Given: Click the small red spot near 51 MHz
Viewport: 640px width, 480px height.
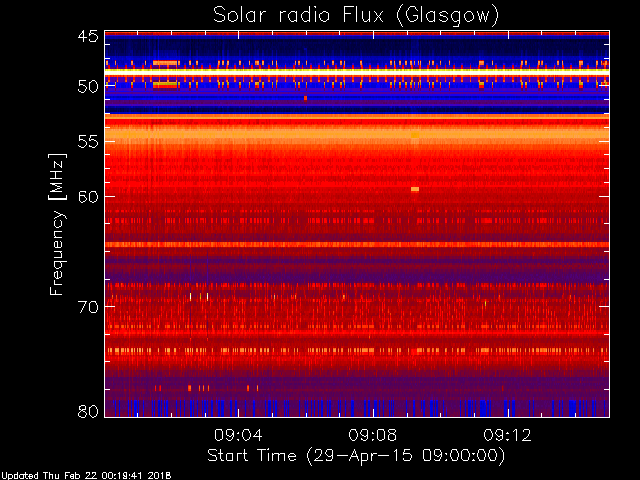Looking at the screenshot, I should (x=305, y=98).
